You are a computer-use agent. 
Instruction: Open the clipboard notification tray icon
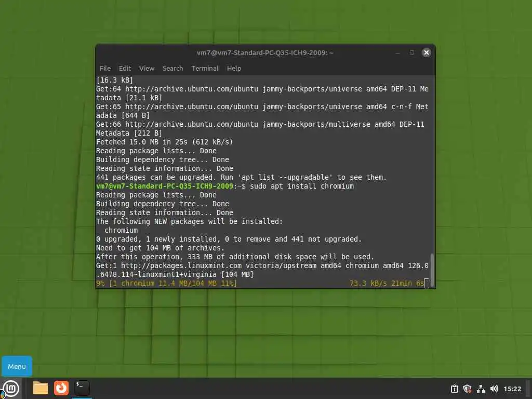point(454,389)
